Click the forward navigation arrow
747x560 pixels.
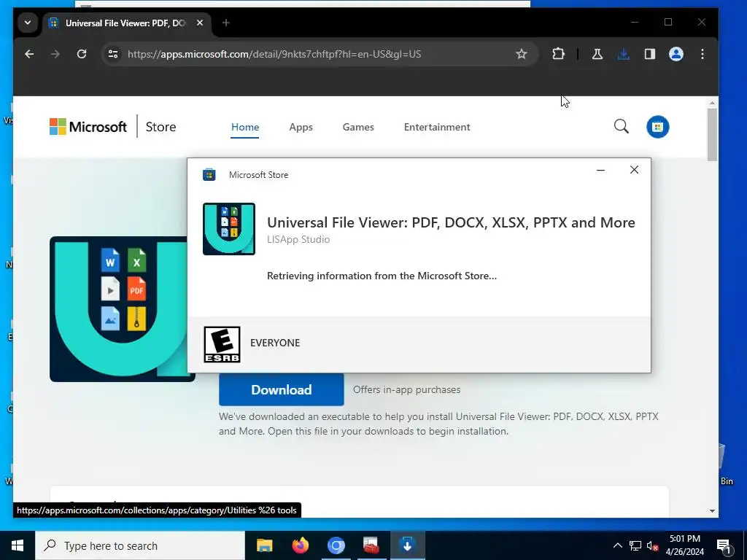[x=55, y=54]
